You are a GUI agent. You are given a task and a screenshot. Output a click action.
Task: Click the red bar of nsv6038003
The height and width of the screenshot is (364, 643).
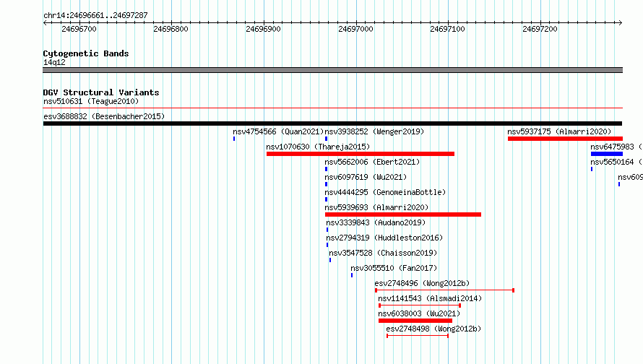(415, 321)
